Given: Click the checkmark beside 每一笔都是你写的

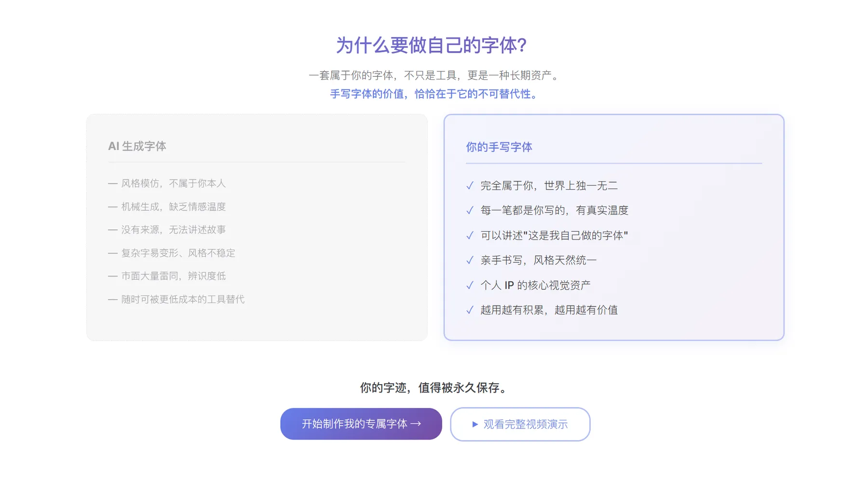Looking at the screenshot, I should (470, 210).
